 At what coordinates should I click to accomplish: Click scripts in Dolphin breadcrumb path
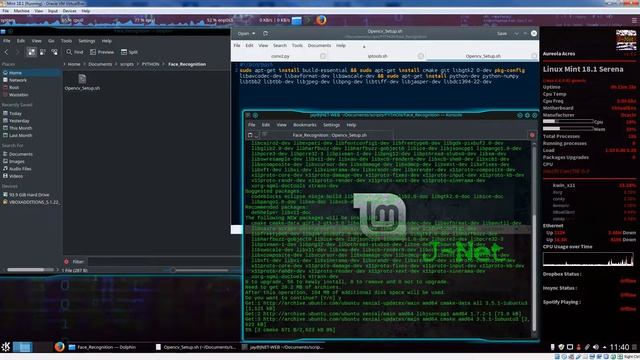127,64
